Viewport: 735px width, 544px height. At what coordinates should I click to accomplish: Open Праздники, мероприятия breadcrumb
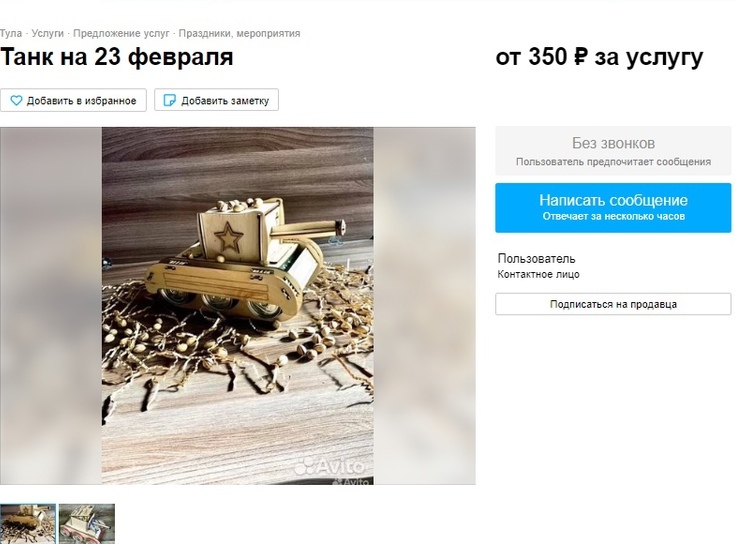point(239,33)
